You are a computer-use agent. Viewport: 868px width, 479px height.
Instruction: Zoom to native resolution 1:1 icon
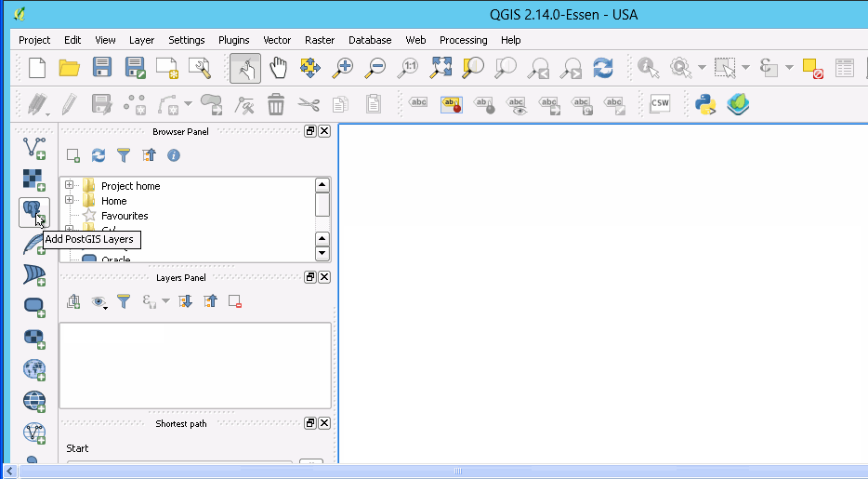point(408,68)
